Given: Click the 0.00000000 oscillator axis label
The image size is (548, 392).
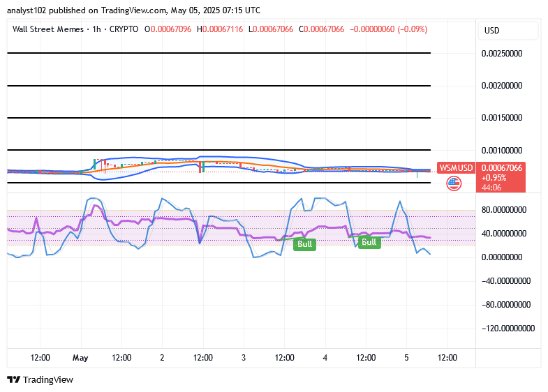Looking at the screenshot, I should click(502, 257).
